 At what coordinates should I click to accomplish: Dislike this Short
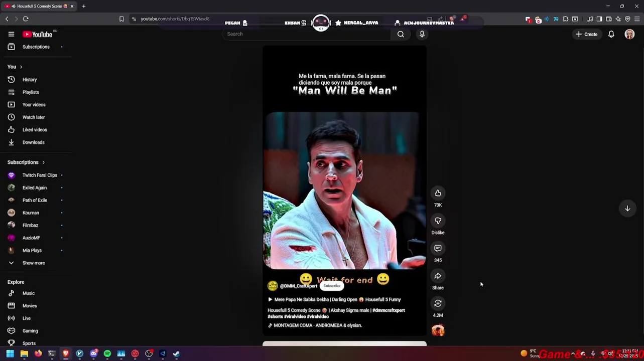[438, 221]
